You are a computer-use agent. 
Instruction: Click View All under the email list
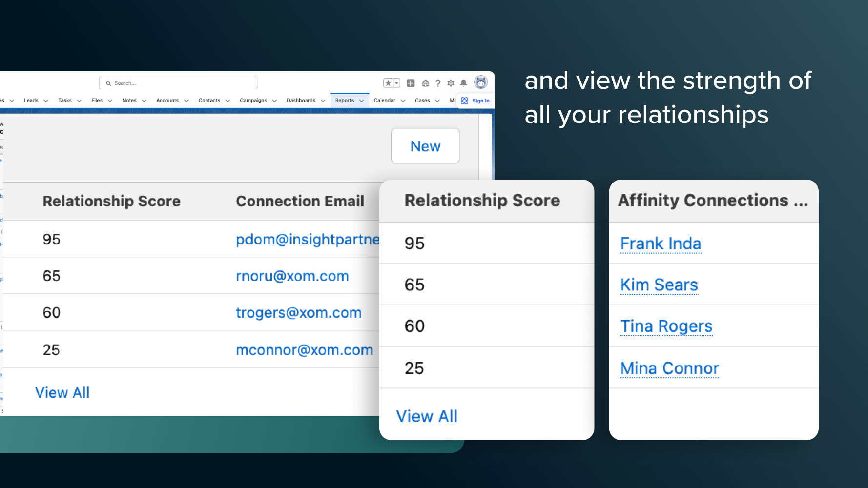(x=62, y=393)
